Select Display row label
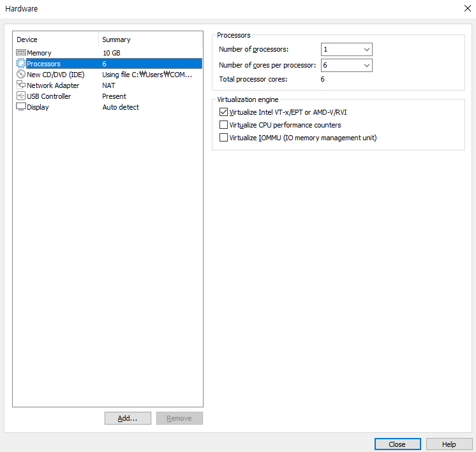The image size is (476, 452). (38, 107)
